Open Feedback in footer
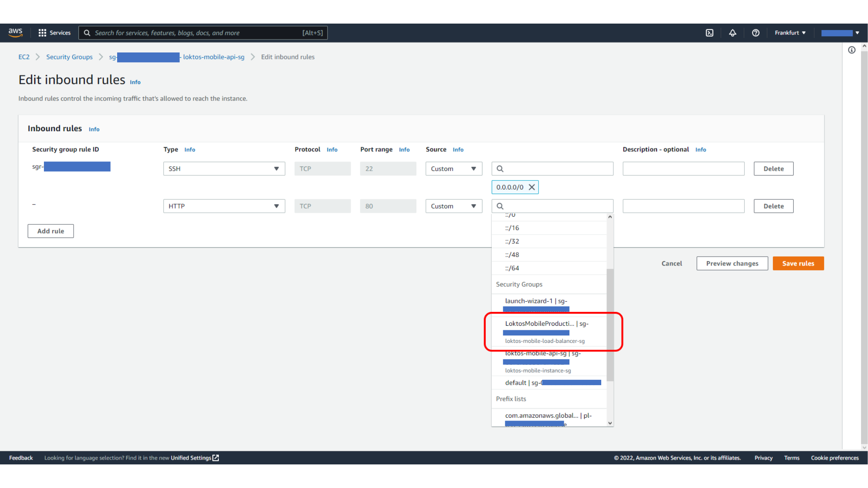This screenshot has width=868, height=488. pos(21,458)
